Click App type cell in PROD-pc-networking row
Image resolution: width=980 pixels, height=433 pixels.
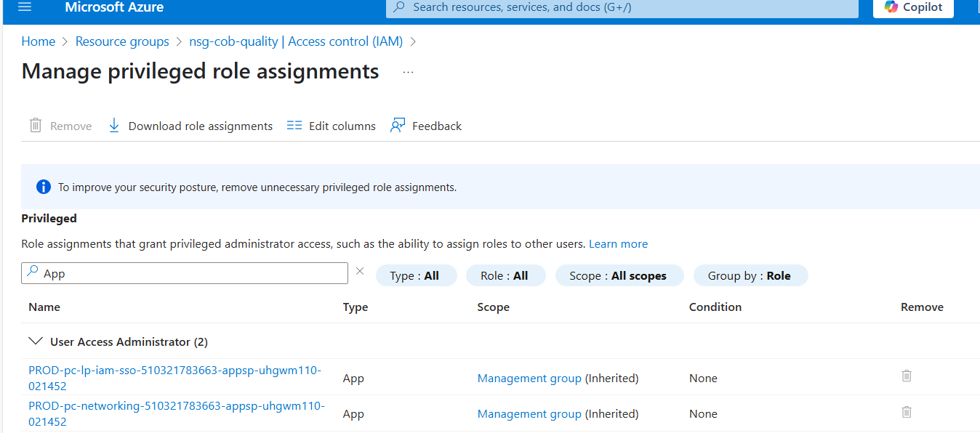[353, 414]
